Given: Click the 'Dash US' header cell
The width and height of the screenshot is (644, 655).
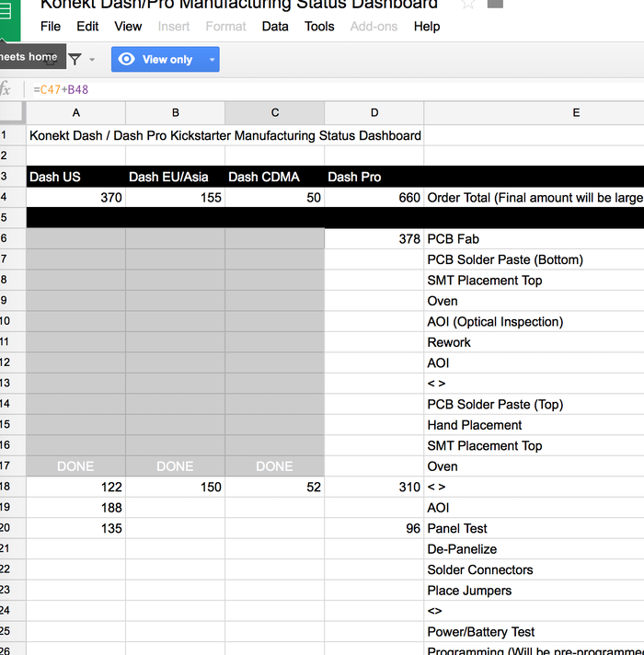Looking at the screenshot, I should (76, 177).
